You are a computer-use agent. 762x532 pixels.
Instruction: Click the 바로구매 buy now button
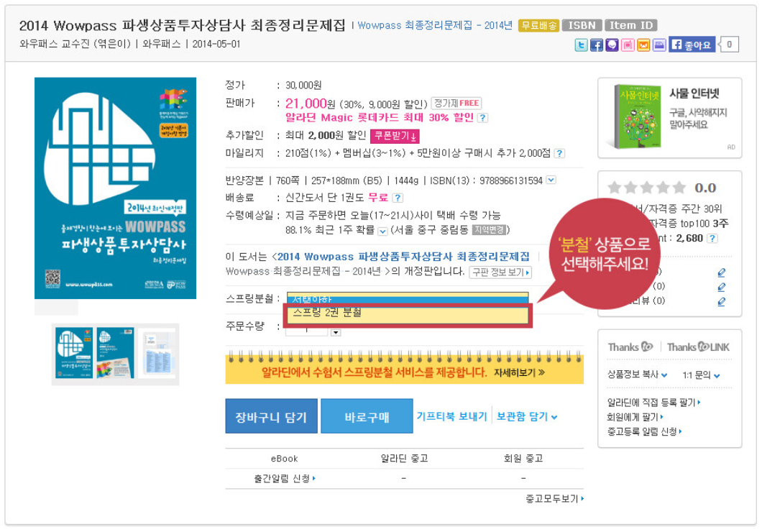367,416
